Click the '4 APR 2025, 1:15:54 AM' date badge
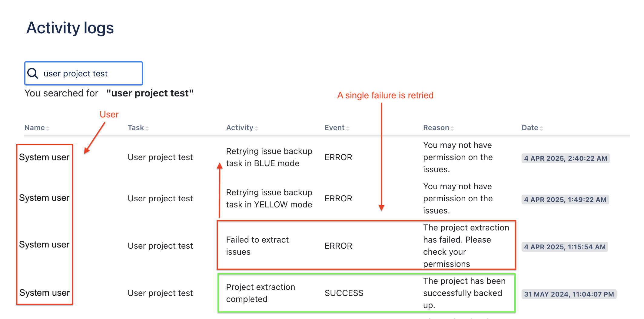The height and width of the screenshot is (319, 644). 565,247
